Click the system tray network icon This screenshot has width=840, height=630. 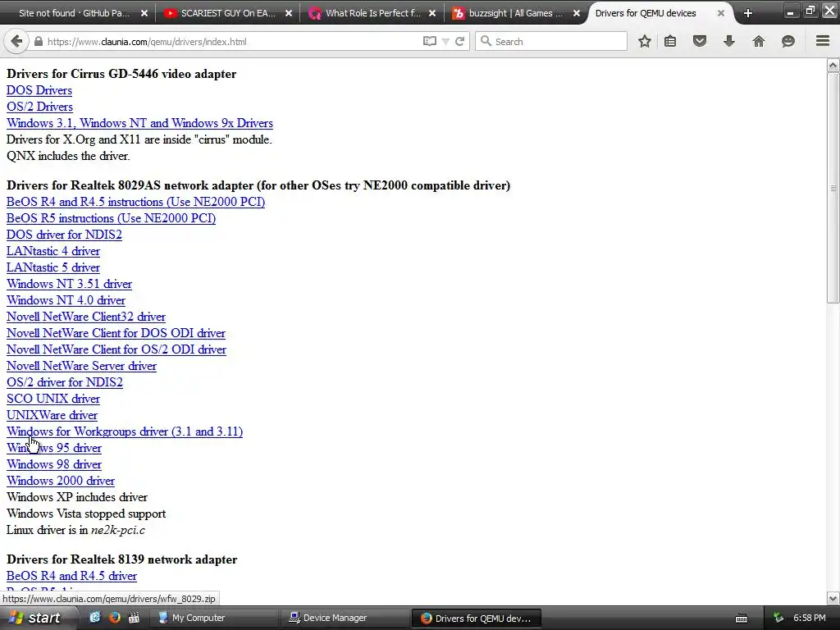click(778, 618)
